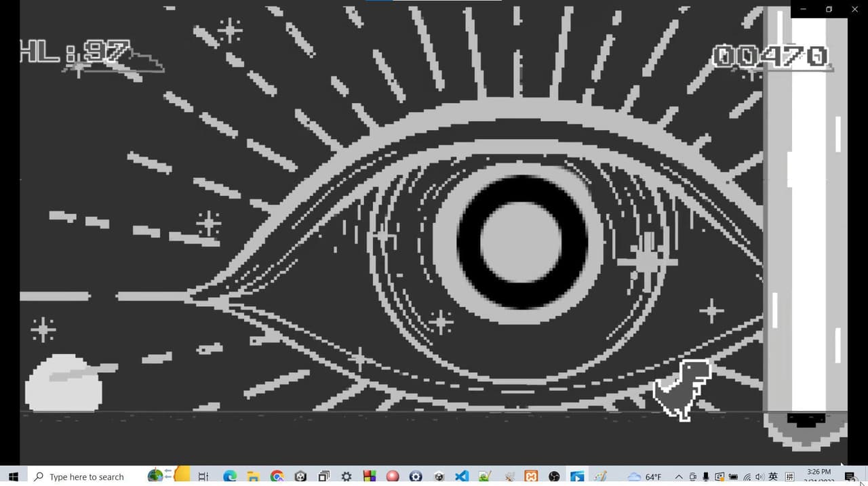Open the Settings gear taskbar icon
This screenshot has width=868, height=486.
(x=347, y=477)
